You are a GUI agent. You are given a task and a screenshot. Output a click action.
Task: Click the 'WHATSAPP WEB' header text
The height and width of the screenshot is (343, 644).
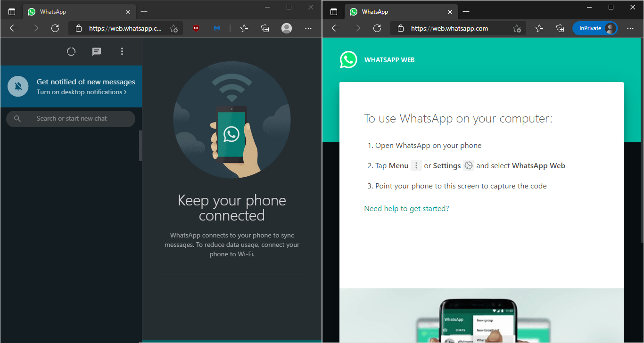(x=389, y=60)
